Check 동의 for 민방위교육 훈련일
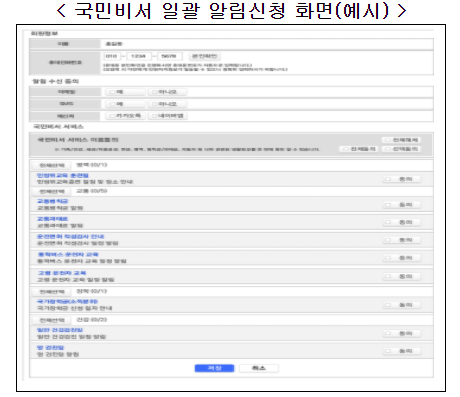The image size is (460, 397). pos(401,179)
